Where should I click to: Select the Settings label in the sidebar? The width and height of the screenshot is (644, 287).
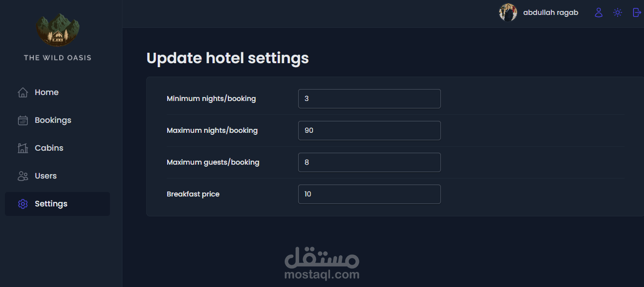tap(51, 204)
